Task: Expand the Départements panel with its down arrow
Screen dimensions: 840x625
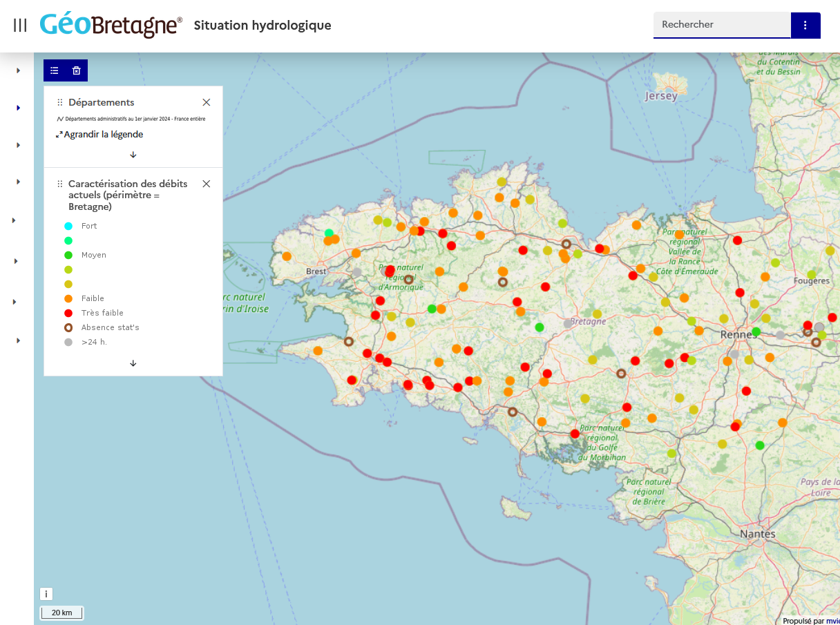Action: click(x=133, y=155)
